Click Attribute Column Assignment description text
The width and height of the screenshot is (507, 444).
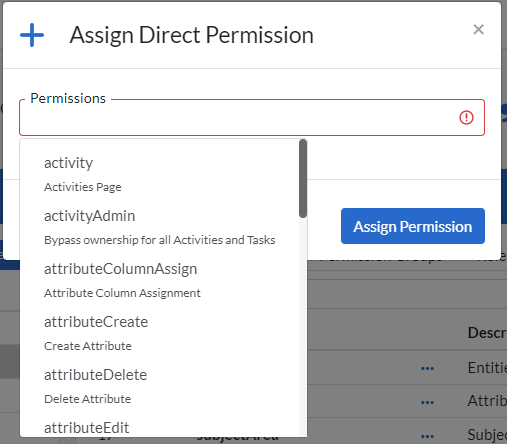pos(122,293)
